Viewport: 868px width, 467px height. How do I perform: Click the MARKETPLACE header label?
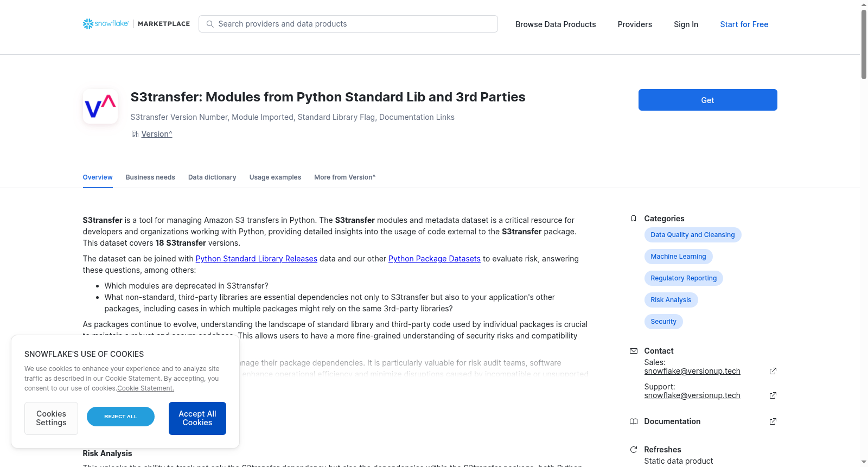[164, 24]
